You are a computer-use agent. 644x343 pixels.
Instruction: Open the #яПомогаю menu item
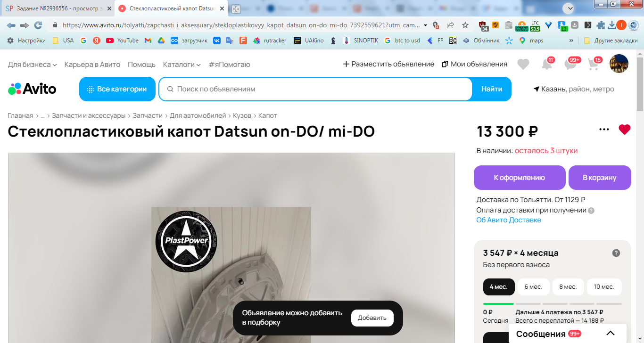click(x=230, y=64)
